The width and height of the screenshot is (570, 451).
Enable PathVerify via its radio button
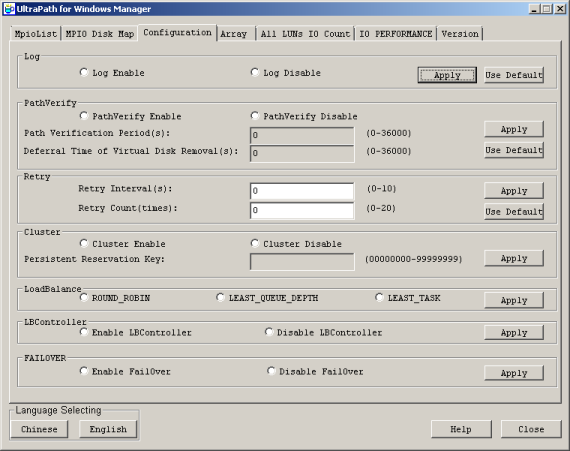[84, 116]
